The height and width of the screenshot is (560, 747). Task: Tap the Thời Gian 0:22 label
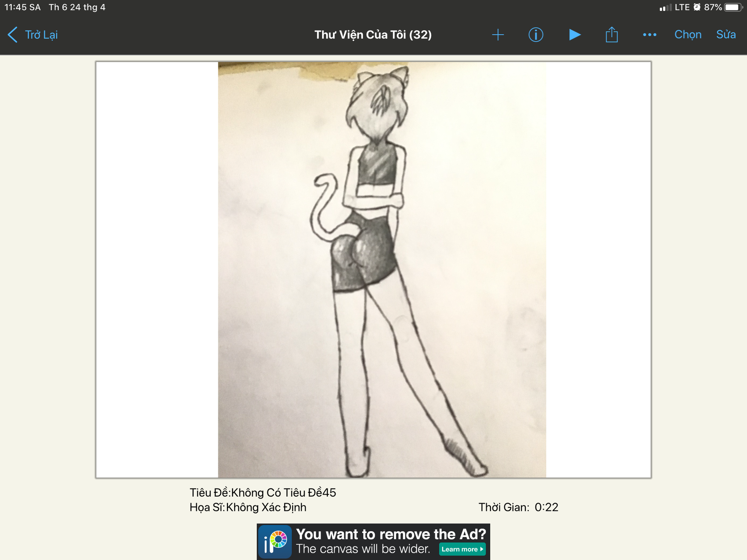pos(518,507)
